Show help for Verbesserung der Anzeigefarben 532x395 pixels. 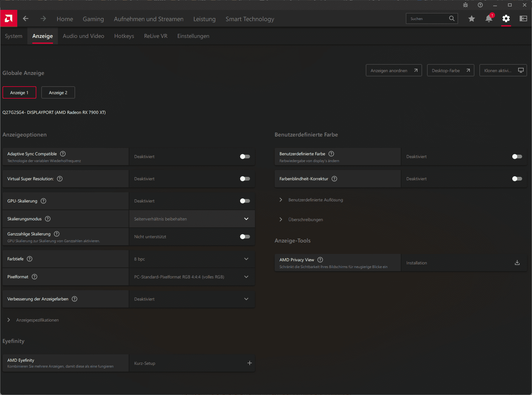click(75, 299)
